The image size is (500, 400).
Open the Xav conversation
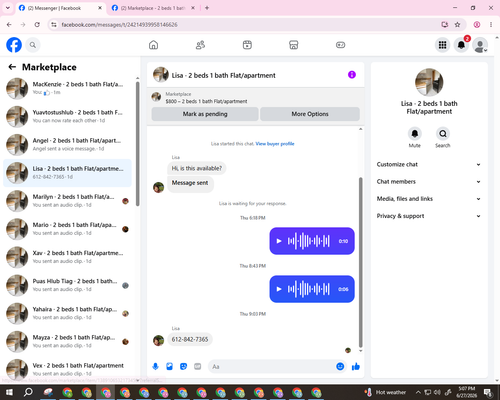point(68,257)
